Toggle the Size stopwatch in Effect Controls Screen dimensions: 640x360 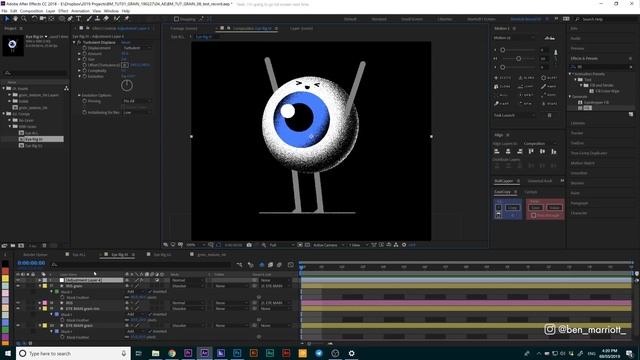(84, 59)
